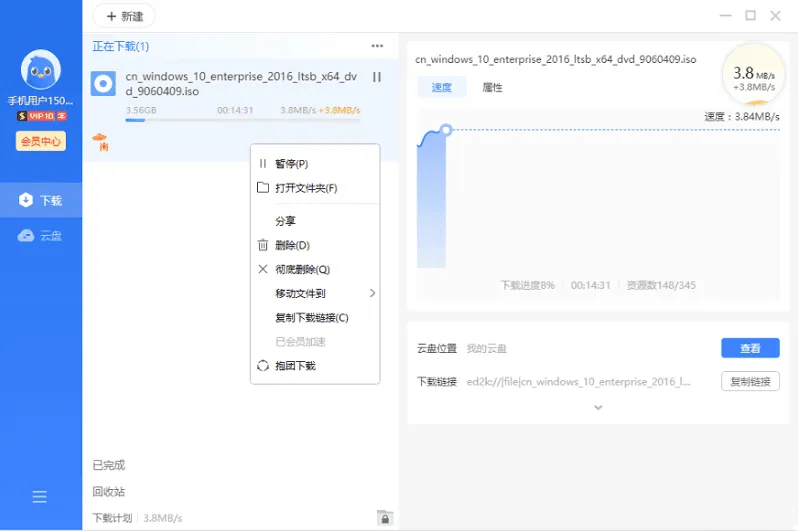Open the three-dots more options menu
The height and width of the screenshot is (531, 798).
click(x=377, y=46)
